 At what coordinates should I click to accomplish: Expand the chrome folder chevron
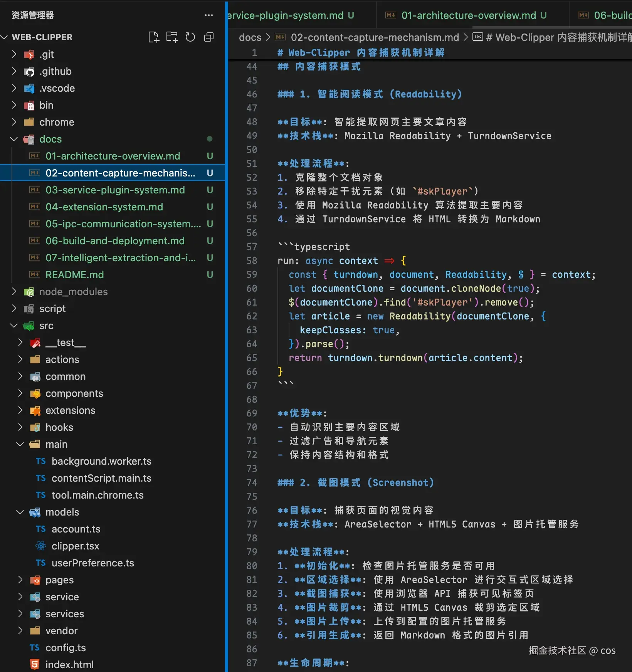coord(14,122)
